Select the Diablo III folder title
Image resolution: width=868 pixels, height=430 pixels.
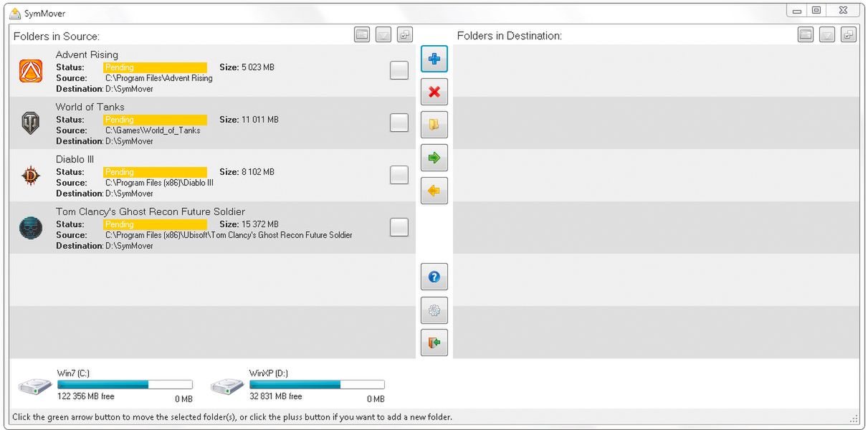click(x=75, y=159)
